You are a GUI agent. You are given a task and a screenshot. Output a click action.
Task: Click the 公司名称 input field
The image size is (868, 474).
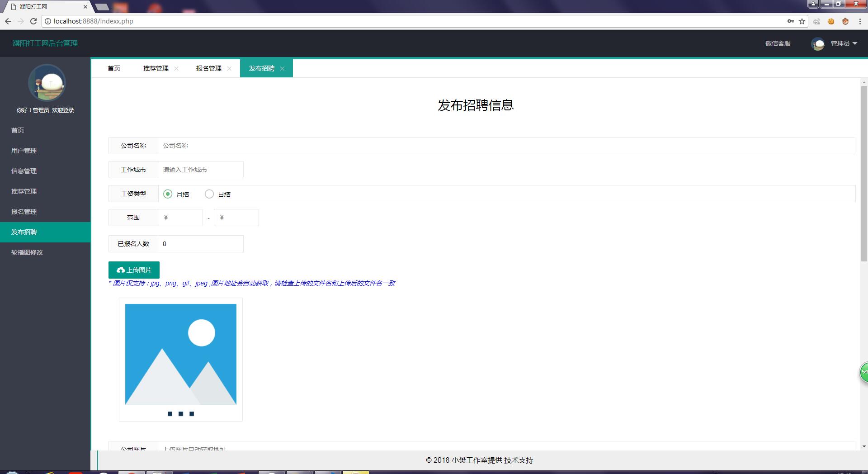(505, 146)
